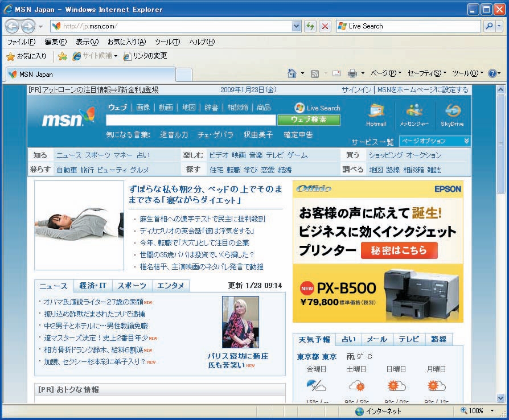Viewport: 509px width, 420px height.
Task: Click the Favorites star button
Action: pos(27,56)
